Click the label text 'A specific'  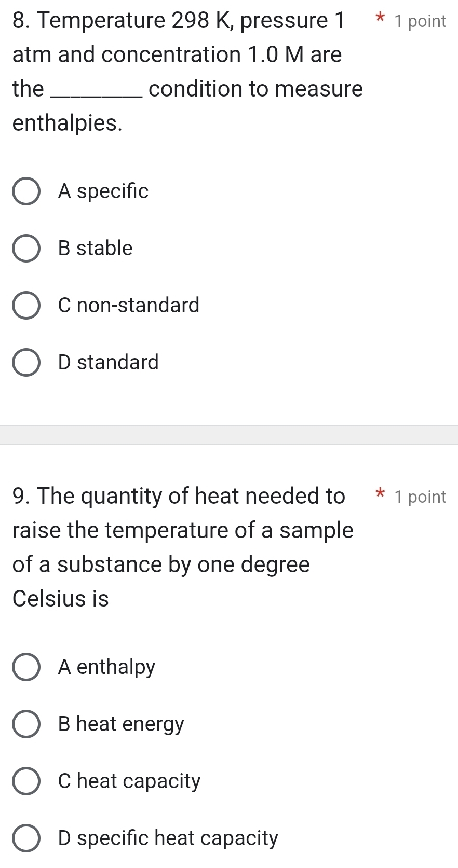[103, 191]
